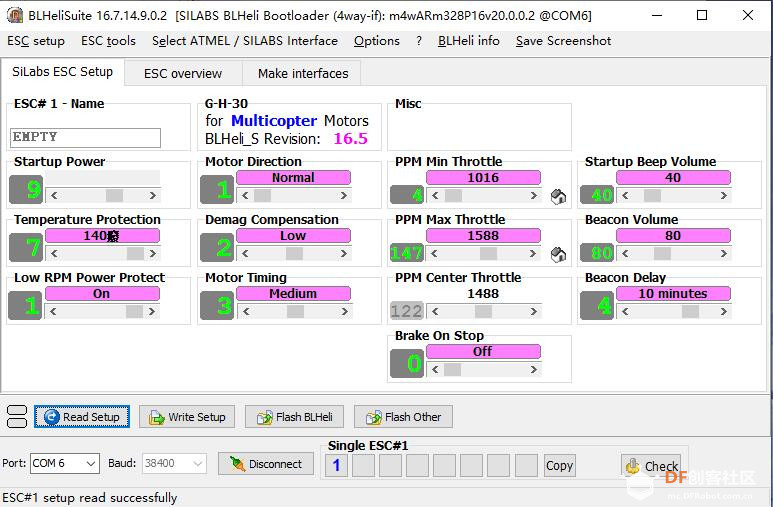The height and width of the screenshot is (507, 773).
Task: Click Save Screenshot in the menu bar
Action: (563, 41)
